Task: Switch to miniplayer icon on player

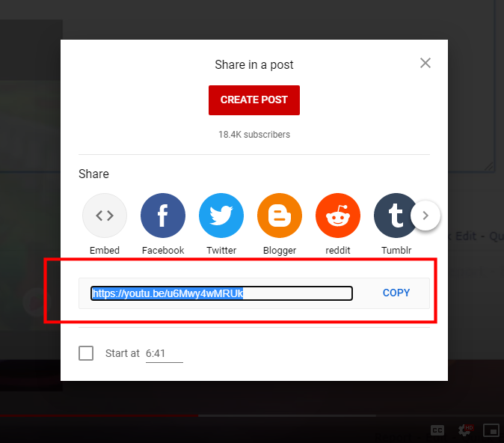Action: pyautogui.click(x=491, y=430)
